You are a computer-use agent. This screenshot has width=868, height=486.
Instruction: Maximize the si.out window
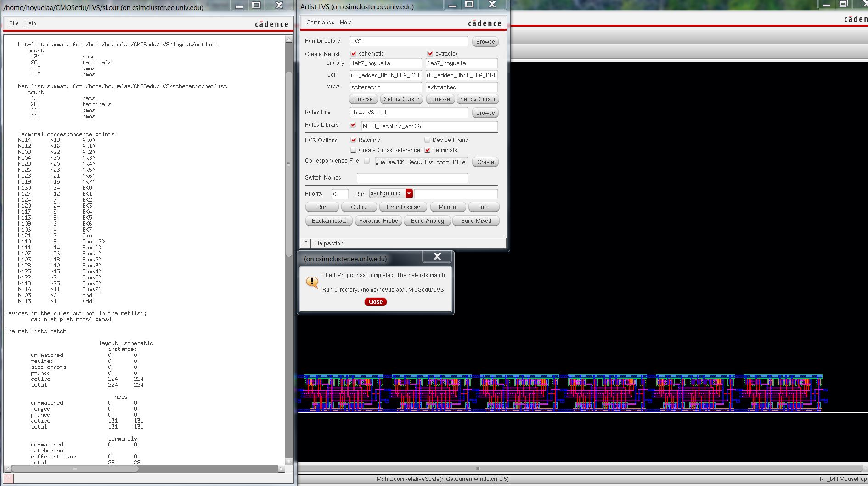pyautogui.click(x=256, y=5)
